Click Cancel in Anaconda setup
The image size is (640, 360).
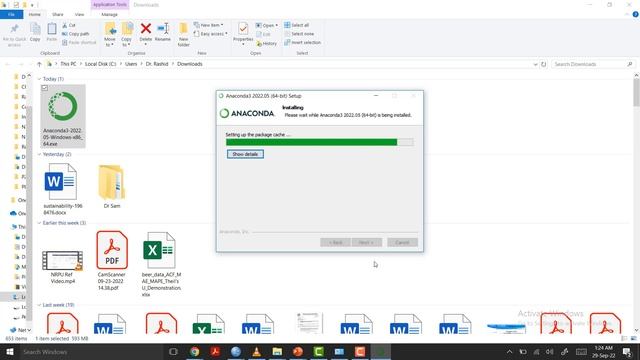tap(402, 242)
